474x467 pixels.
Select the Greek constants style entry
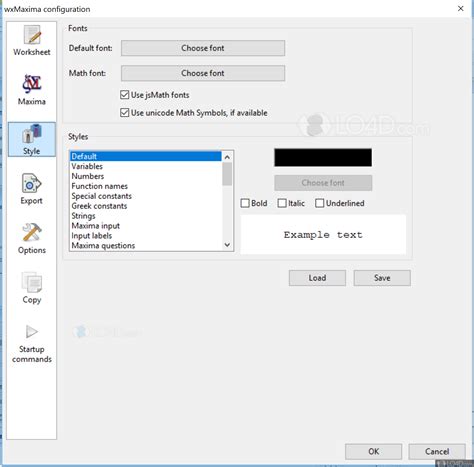146,206
